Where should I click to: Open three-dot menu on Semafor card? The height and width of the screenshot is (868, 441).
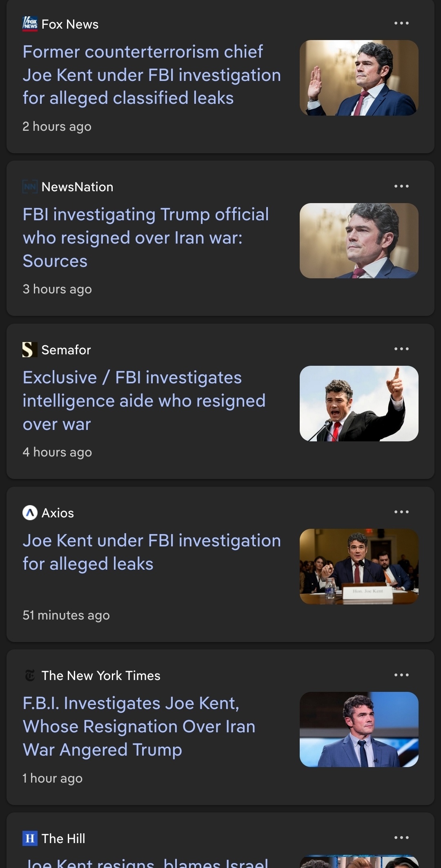[x=401, y=349]
